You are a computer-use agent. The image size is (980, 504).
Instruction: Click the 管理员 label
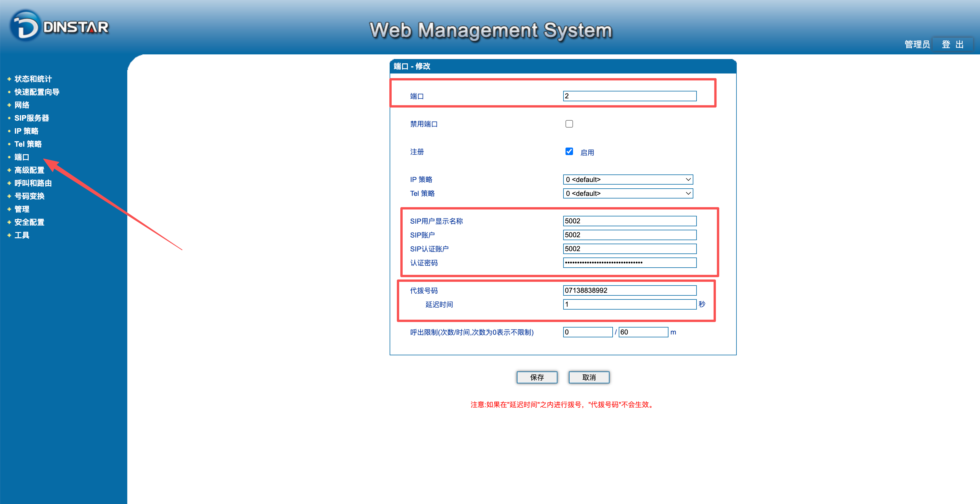(x=917, y=45)
